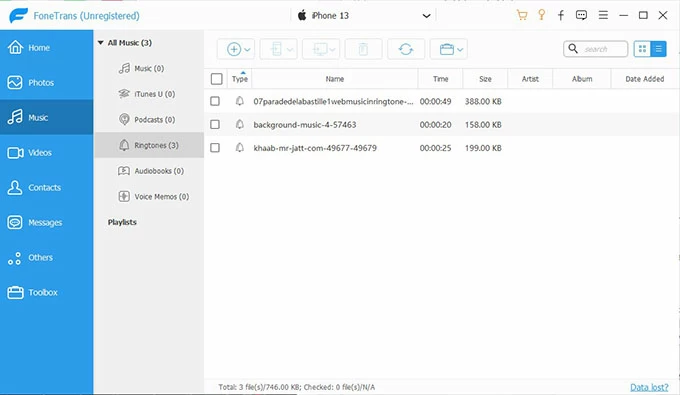Switch to grid view icon
The height and width of the screenshot is (395, 680).
pos(642,49)
